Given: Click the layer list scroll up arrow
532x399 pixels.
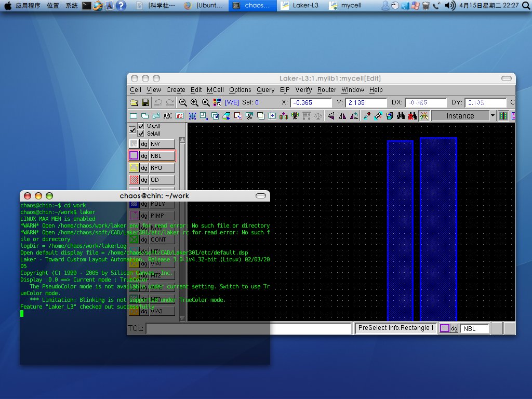Looking at the screenshot, I should coord(182,140).
